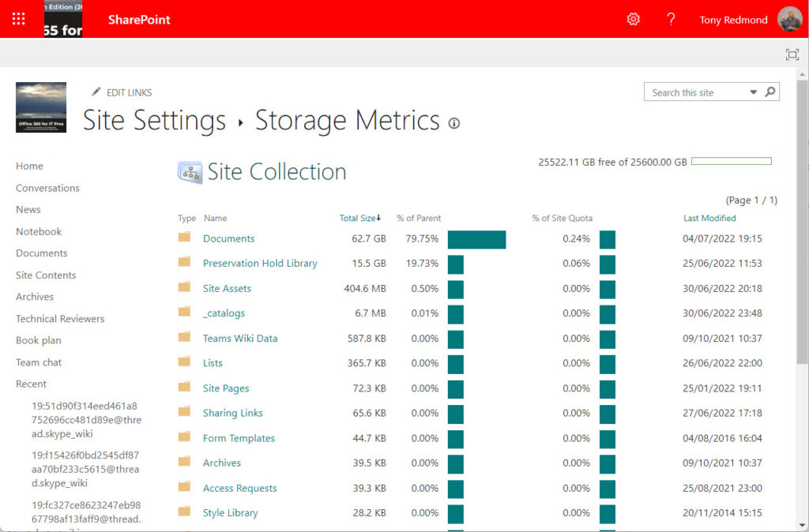The height and width of the screenshot is (532, 809).
Task: Click the focus on content icon
Action: tap(792, 54)
